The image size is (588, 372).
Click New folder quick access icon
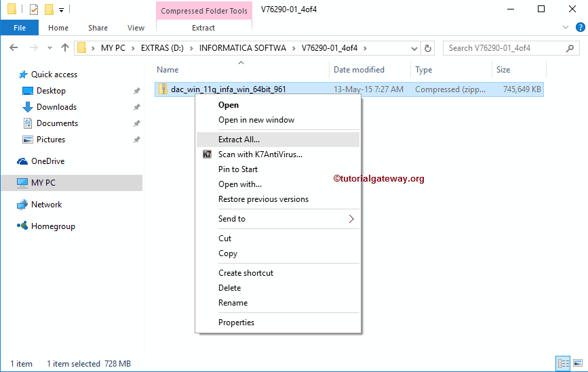(x=49, y=9)
